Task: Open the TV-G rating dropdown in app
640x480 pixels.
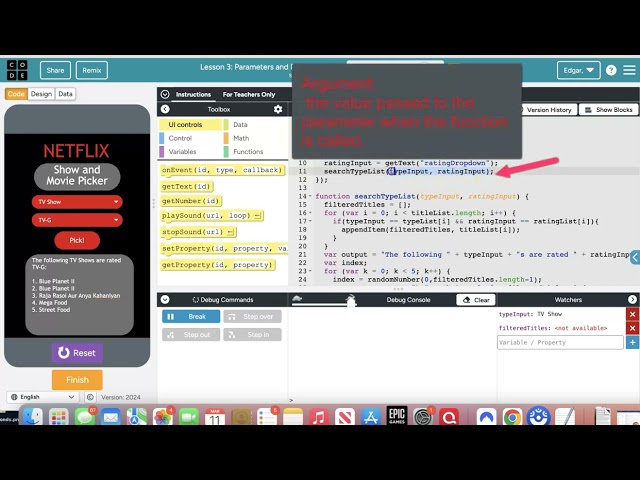Action: point(77,220)
